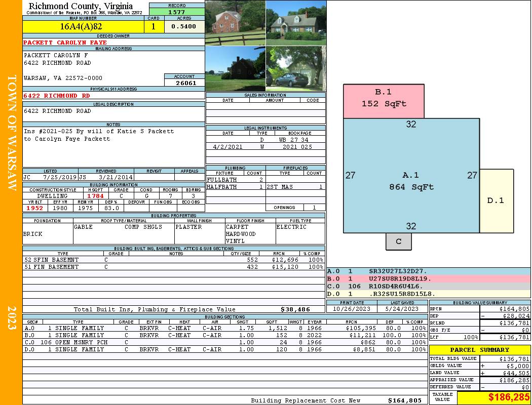
Task: Select the taxable value $186,285 amount
Action: [493, 397]
